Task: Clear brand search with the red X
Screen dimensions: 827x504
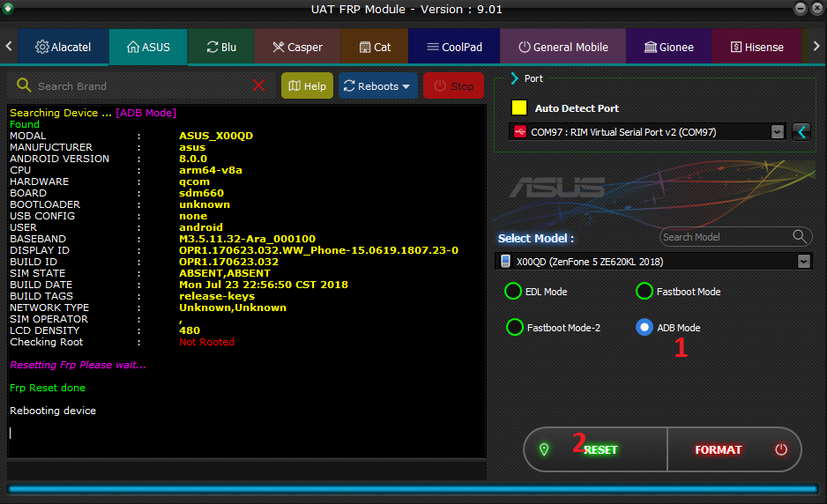Action: [x=259, y=85]
